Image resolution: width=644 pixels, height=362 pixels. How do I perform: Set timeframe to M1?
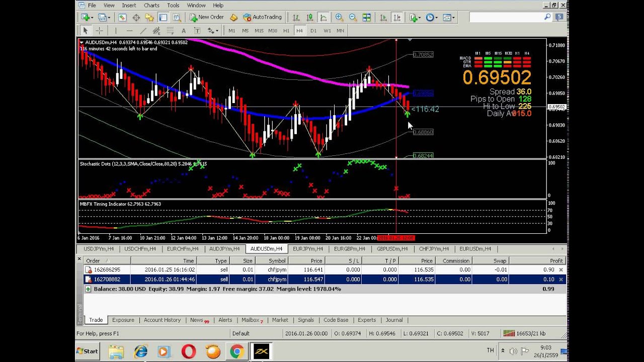click(231, 31)
